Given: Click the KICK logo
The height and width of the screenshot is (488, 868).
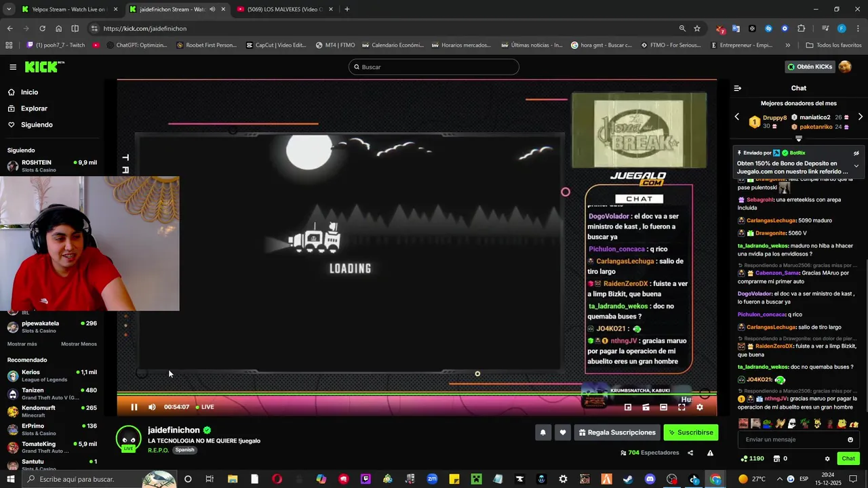Looking at the screenshot, I should click(44, 66).
